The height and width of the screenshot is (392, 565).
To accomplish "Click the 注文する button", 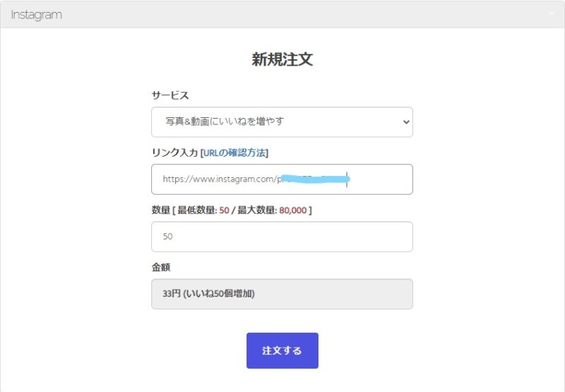I will [x=282, y=350].
